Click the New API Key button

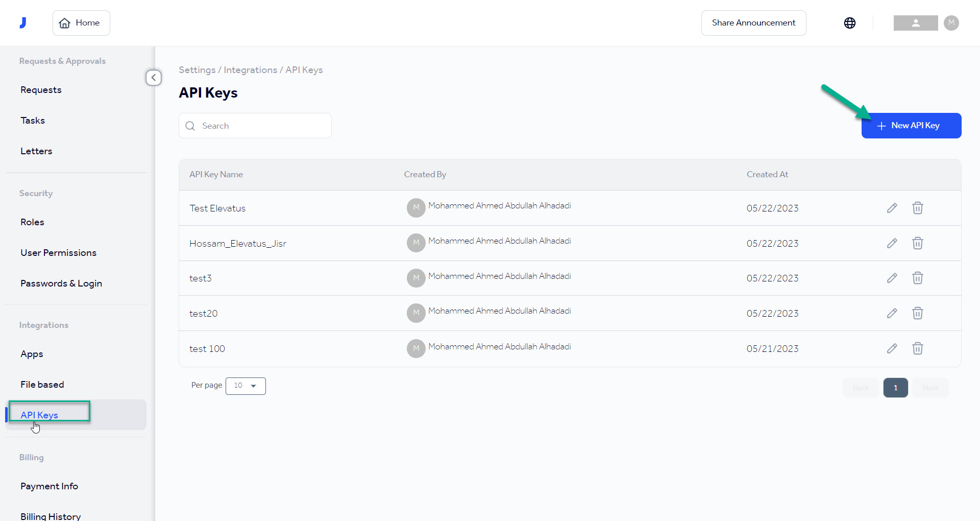(x=911, y=126)
